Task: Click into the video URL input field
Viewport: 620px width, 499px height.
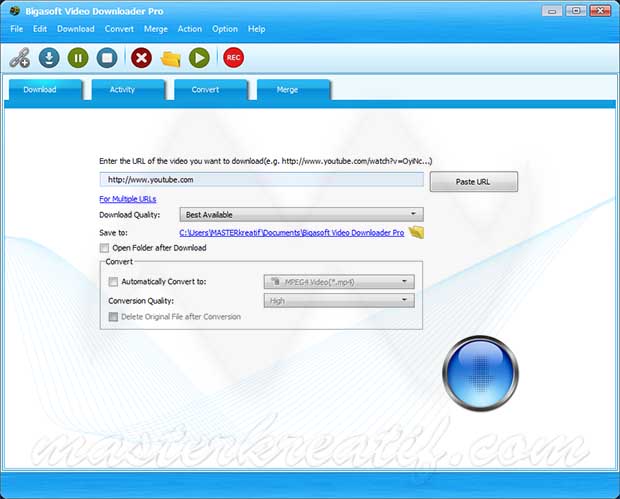Action: (261, 180)
